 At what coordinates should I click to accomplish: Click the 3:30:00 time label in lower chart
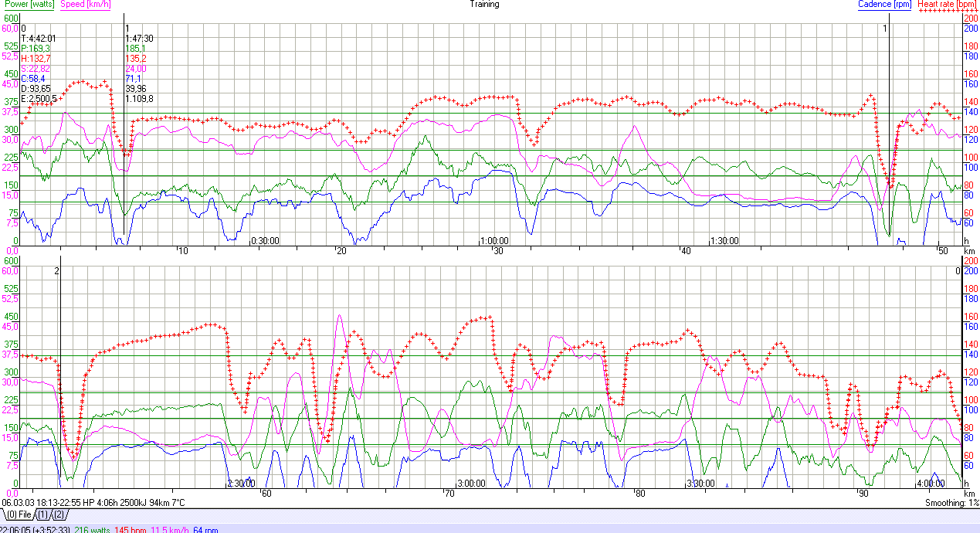tap(701, 484)
